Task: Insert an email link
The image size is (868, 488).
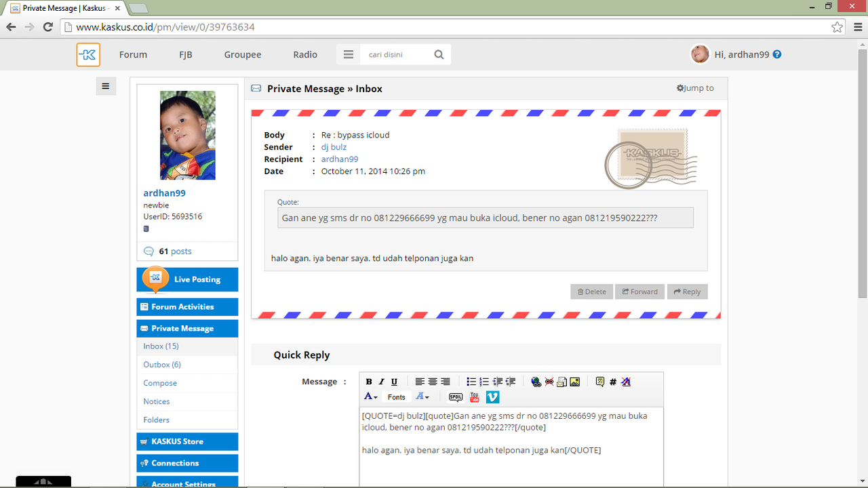Action: (x=561, y=382)
